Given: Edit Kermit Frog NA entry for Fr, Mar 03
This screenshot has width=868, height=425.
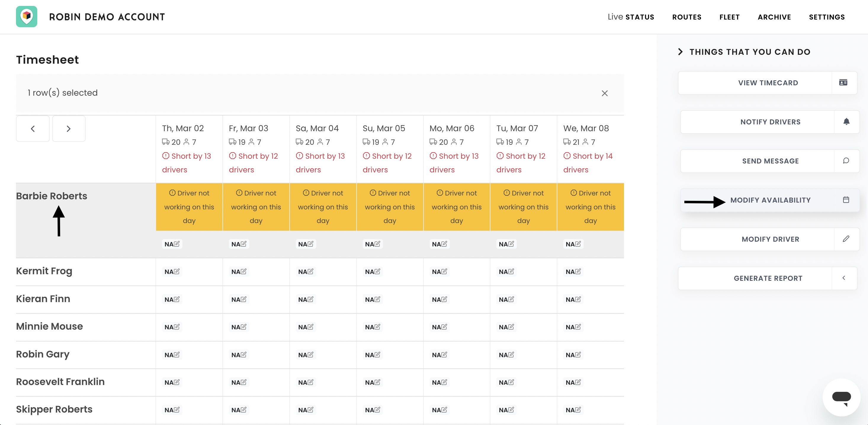Looking at the screenshot, I should 239,272.
